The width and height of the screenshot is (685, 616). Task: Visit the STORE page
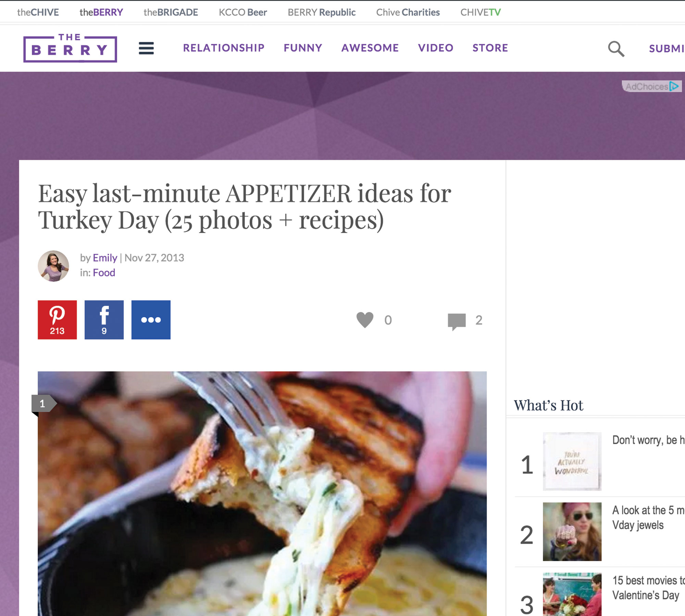pos(490,48)
